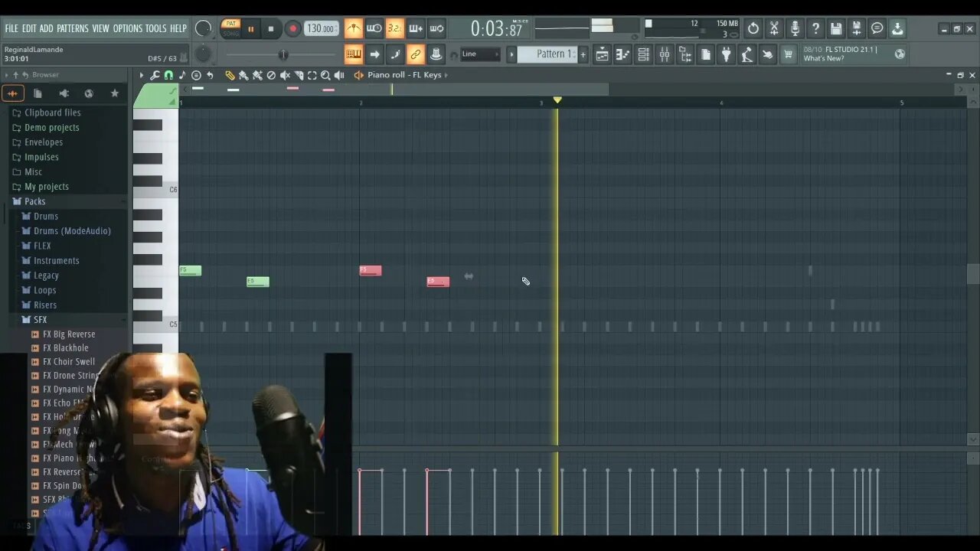Open the channel rack icon

(643, 54)
